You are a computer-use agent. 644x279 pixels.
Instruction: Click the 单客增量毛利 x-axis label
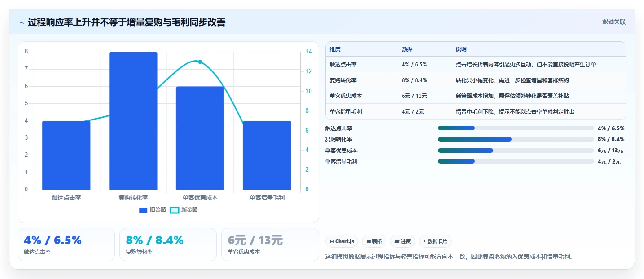(x=267, y=198)
